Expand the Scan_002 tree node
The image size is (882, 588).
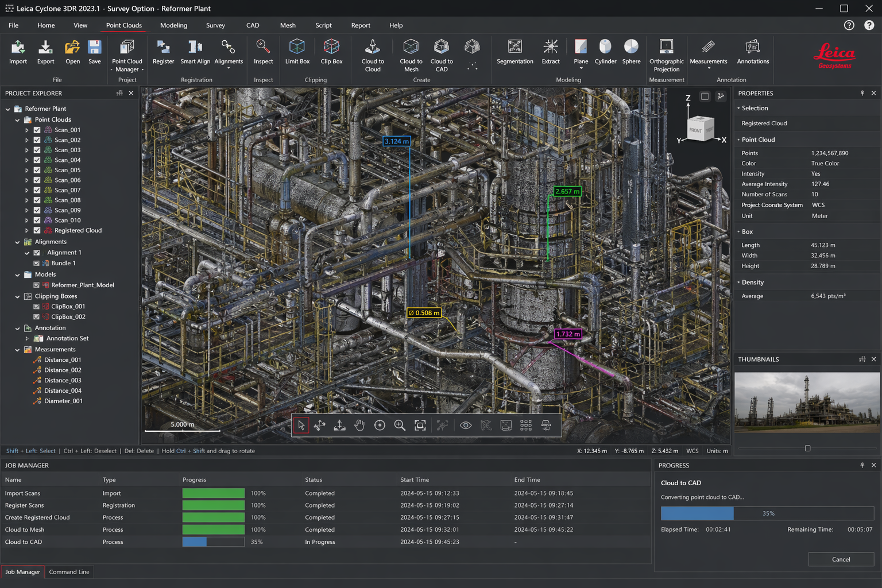(x=26, y=140)
